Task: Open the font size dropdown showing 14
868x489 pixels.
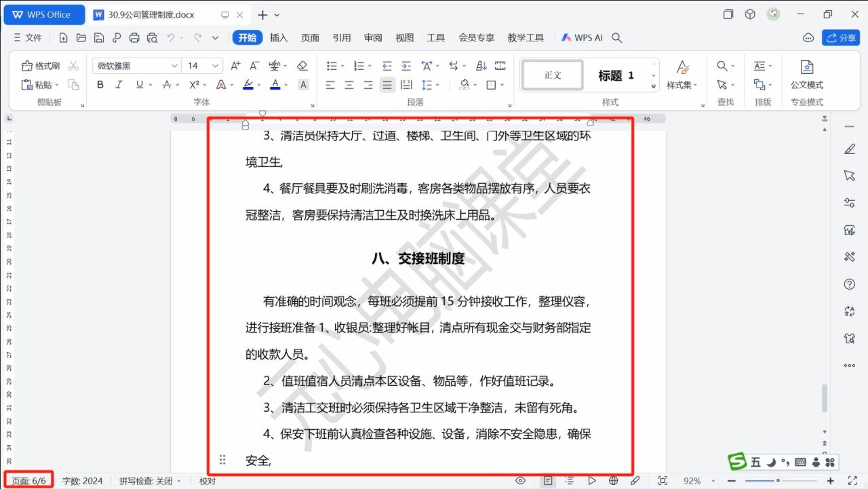Action: (216, 66)
